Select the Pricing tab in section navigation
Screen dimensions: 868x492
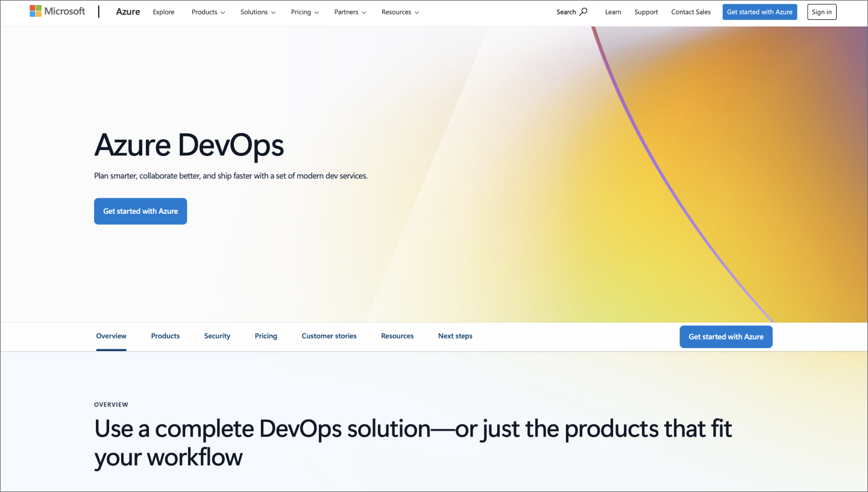(266, 336)
